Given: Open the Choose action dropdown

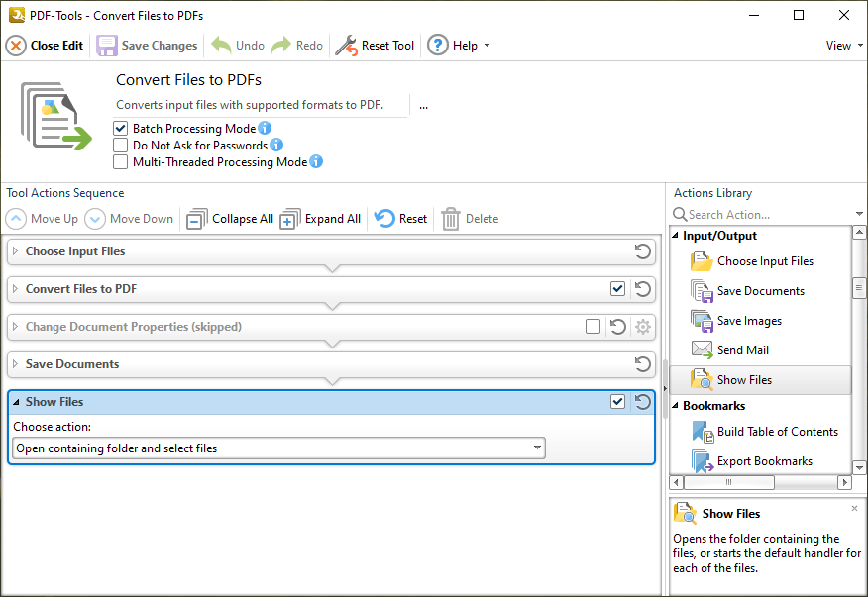Looking at the screenshot, I should coord(537,448).
